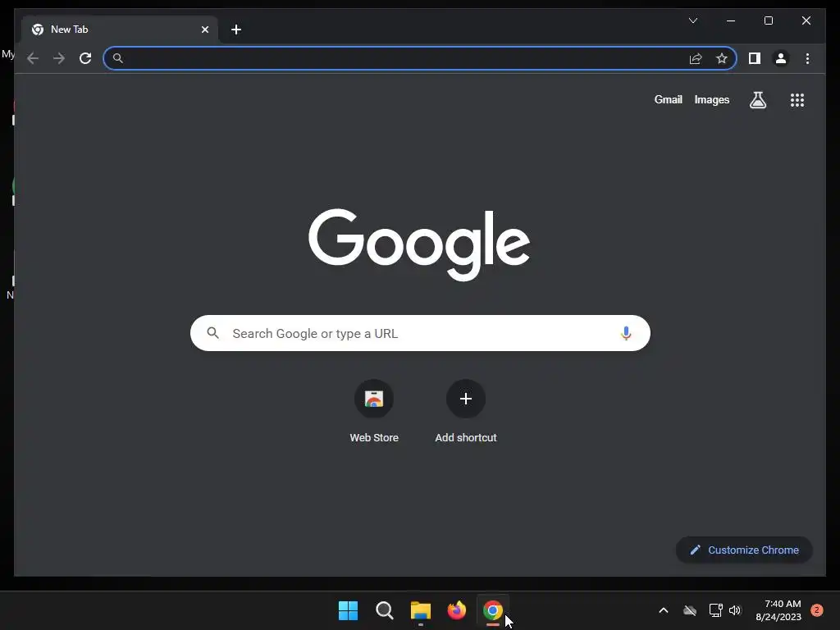840x630 pixels.
Task: Go forward using the forward arrow
Action: tap(59, 58)
